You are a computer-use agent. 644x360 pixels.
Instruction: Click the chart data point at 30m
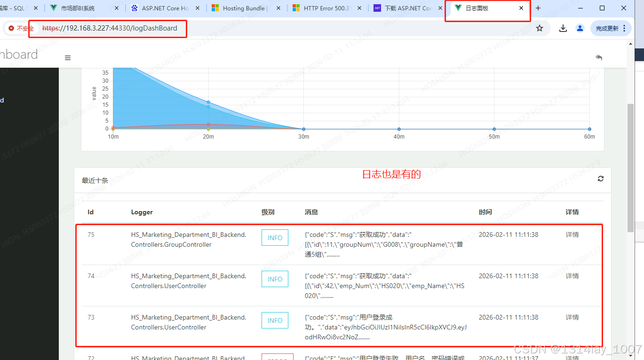303,129
